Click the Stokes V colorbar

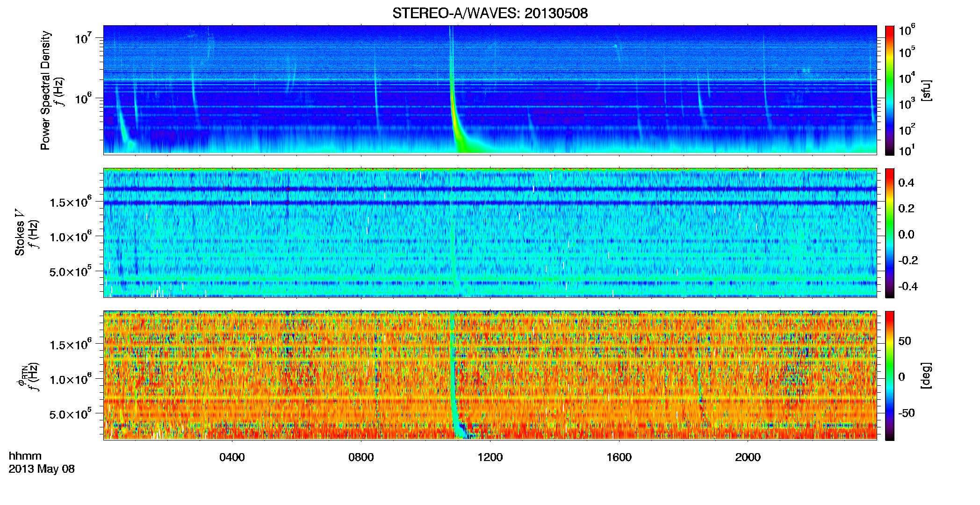pyautogui.click(x=890, y=233)
